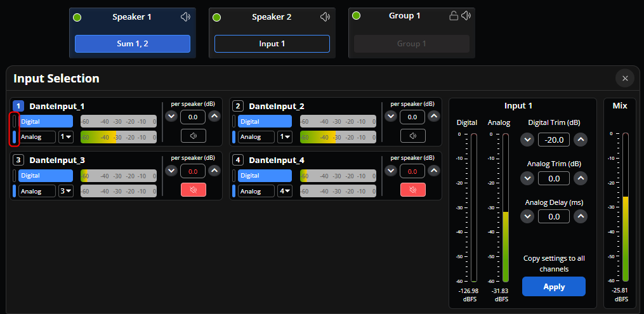Select Analog source for DanteInput_2

[256, 136]
